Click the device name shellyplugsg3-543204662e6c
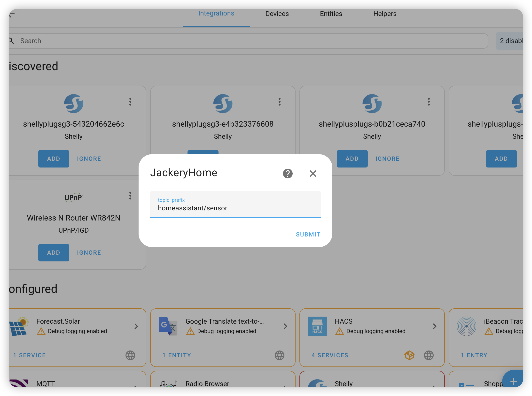 pos(74,124)
